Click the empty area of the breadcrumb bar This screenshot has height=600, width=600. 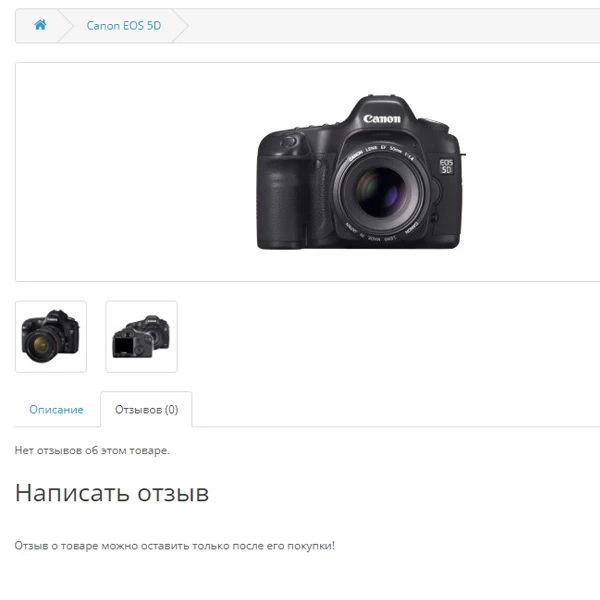394,26
